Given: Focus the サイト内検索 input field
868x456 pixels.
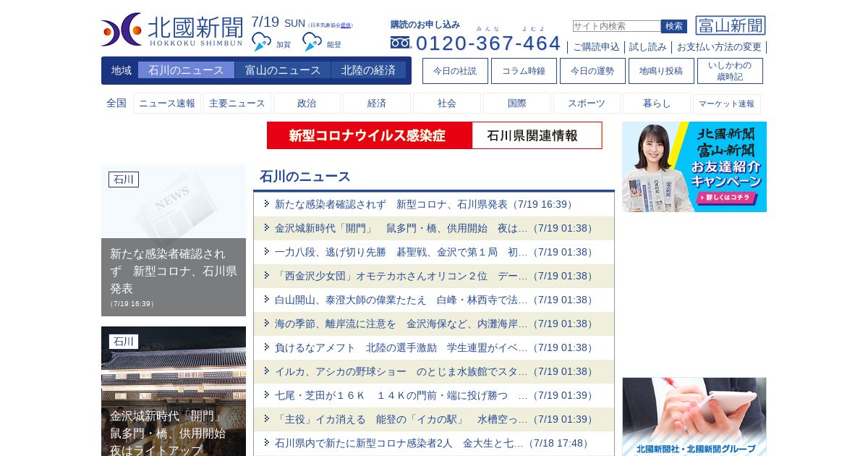Looking at the screenshot, I should click(x=617, y=26).
